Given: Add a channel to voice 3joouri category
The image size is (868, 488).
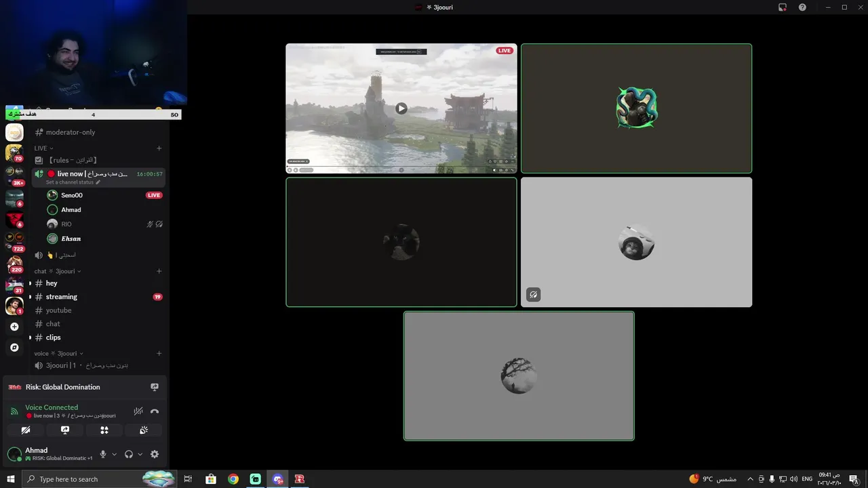Looking at the screenshot, I should [x=159, y=353].
